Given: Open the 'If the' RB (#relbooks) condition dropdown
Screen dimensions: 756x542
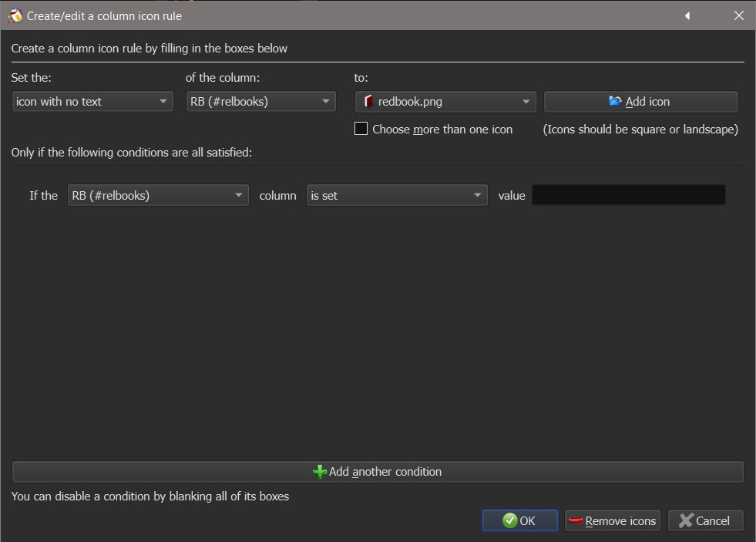Looking at the screenshot, I should coord(158,195).
